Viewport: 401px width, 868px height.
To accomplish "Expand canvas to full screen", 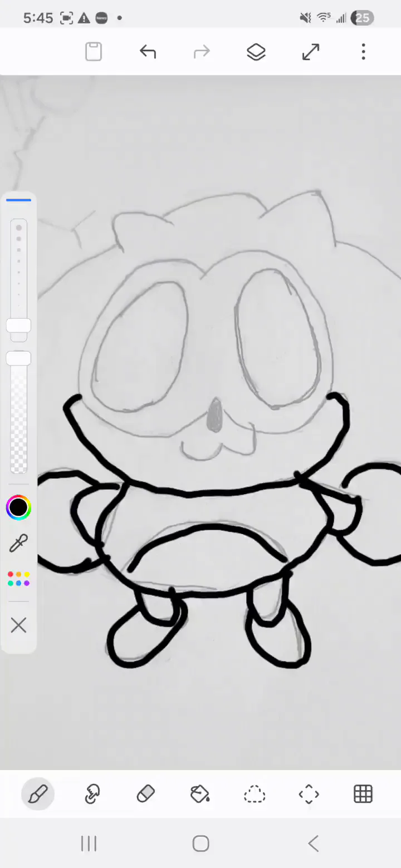I will [x=310, y=52].
